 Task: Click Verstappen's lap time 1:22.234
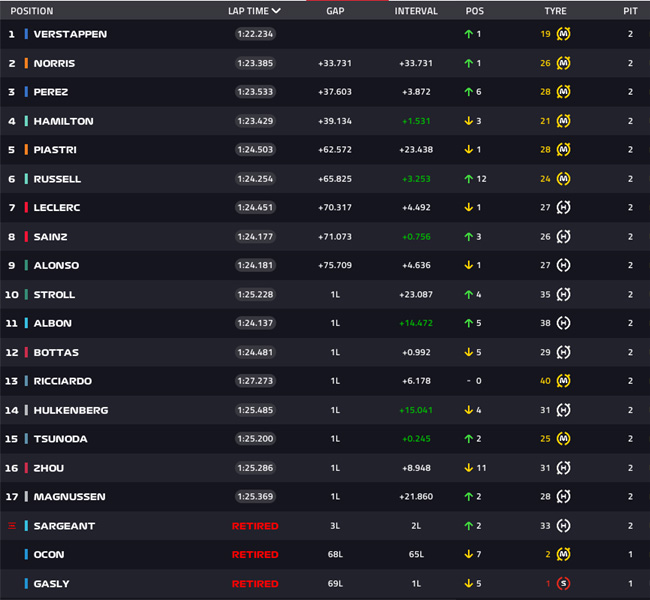pos(255,34)
